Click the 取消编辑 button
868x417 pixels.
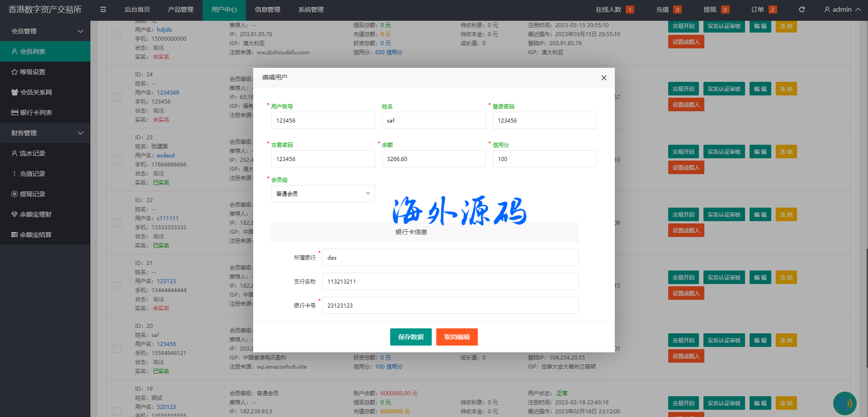pyautogui.click(x=457, y=337)
